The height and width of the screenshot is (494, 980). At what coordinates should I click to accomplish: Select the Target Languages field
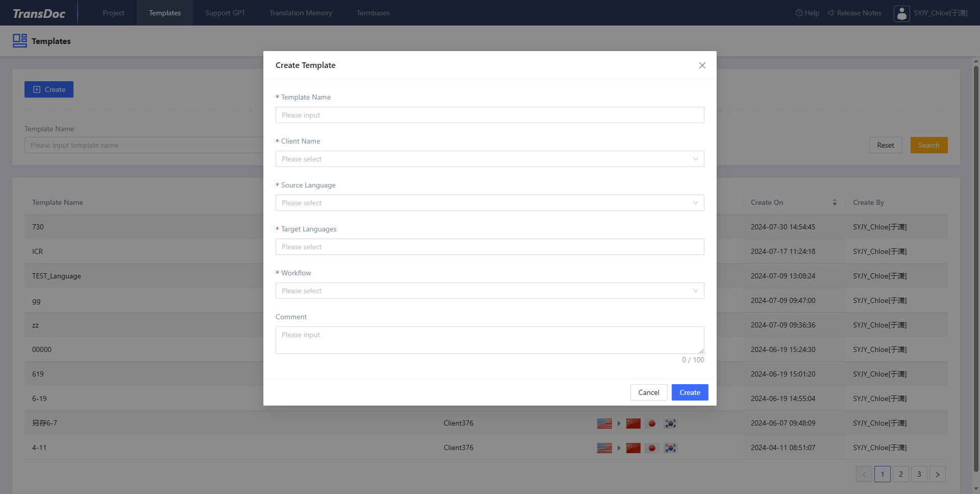pyautogui.click(x=490, y=247)
